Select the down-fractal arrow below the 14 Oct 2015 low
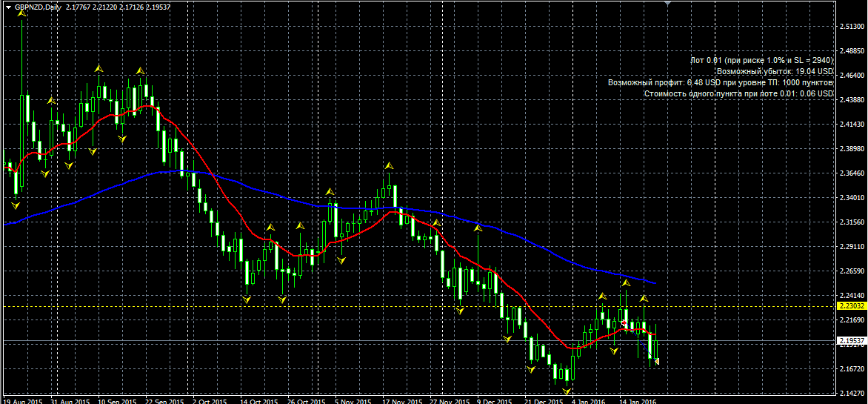868x404 pixels. (x=247, y=299)
